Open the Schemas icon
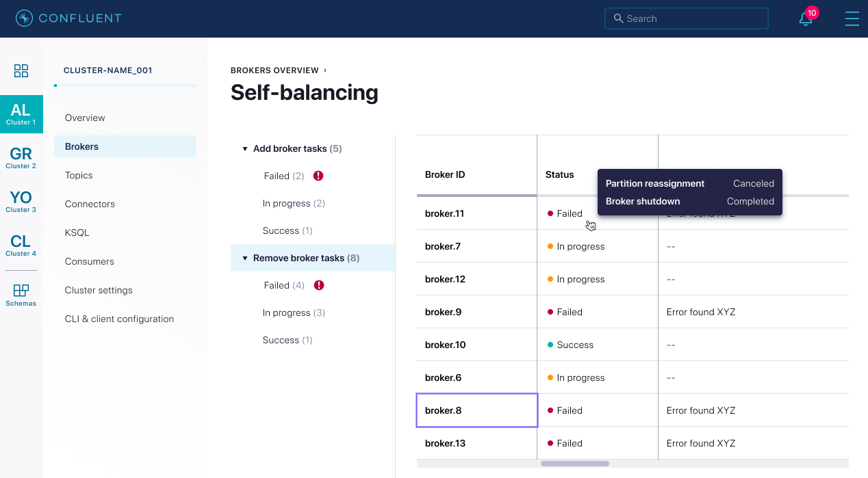Viewport: 868px width, 478px height. (x=21, y=295)
